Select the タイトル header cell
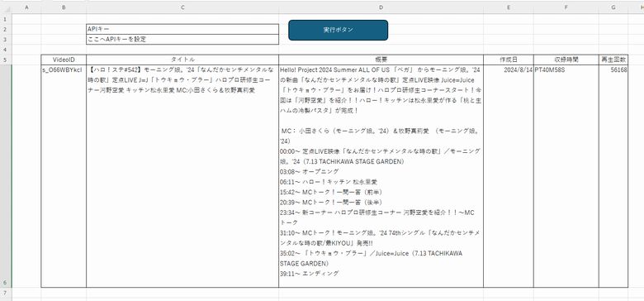The height and width of the screenshot is (301, 644). [182, 60]
